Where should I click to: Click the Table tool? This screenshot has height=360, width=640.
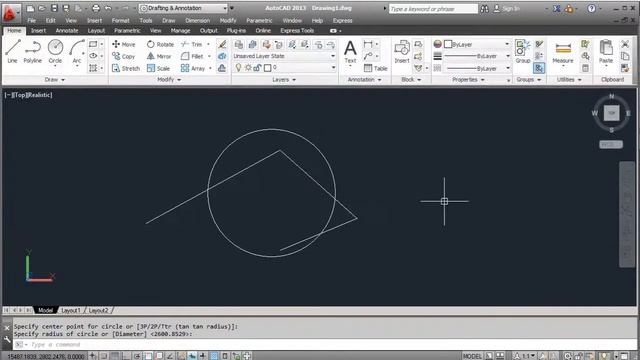point(376,68)
